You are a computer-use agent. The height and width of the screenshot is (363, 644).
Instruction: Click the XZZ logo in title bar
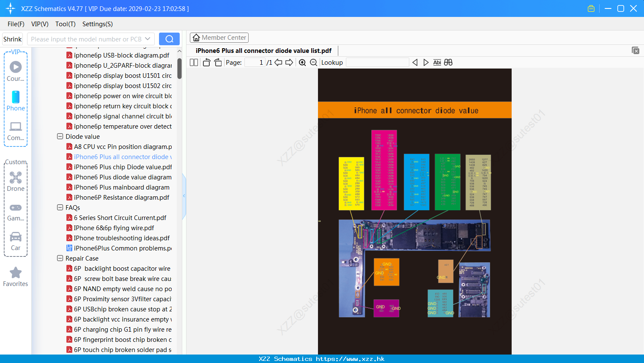coord(11,8)
